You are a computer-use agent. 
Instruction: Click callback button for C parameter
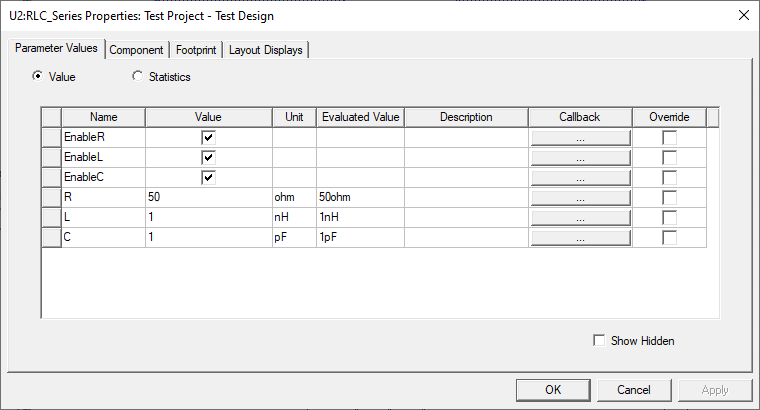click(580, 238)
